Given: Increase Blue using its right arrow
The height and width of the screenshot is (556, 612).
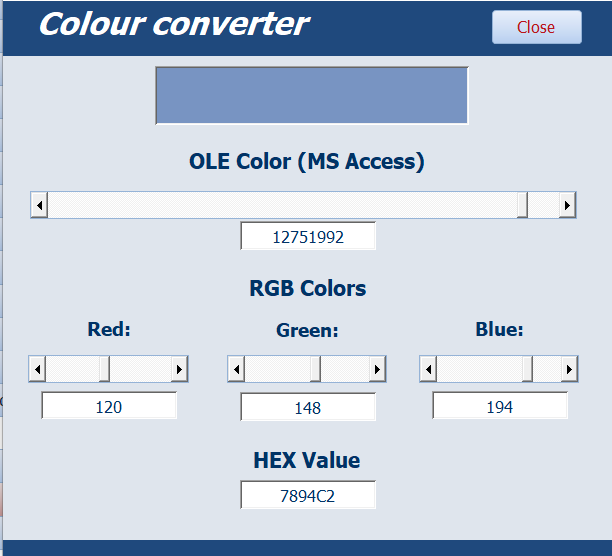Looking at the screenshot, I should (x=569, y=369).
